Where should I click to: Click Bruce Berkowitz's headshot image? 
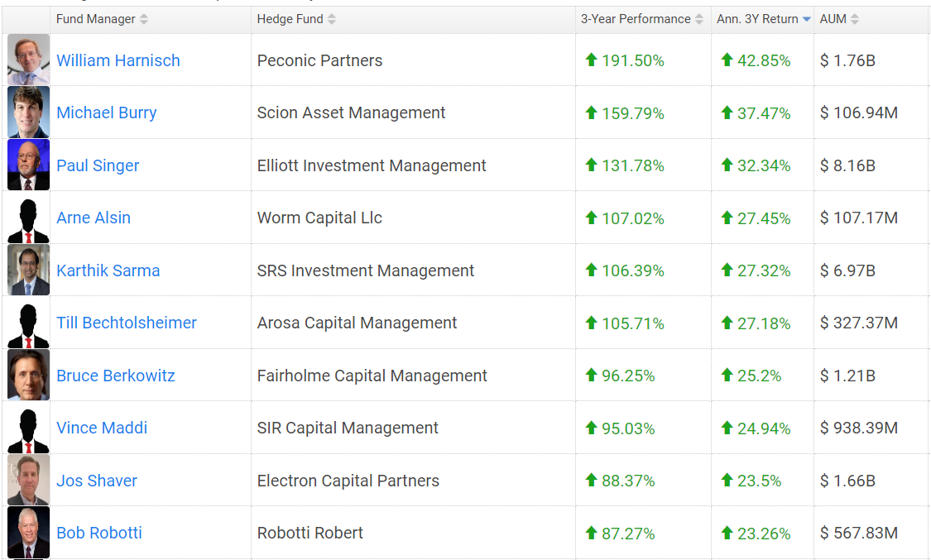click(x=28, y=375)
